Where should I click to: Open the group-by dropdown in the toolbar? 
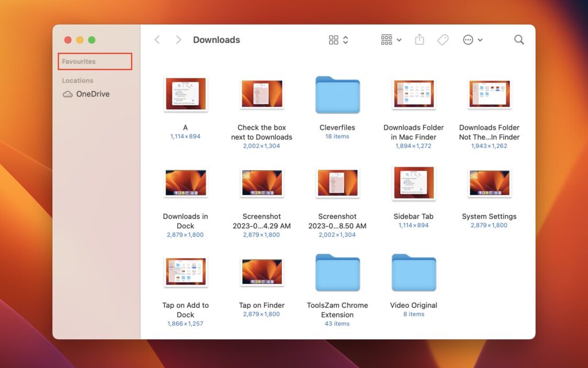click(385, 40)
